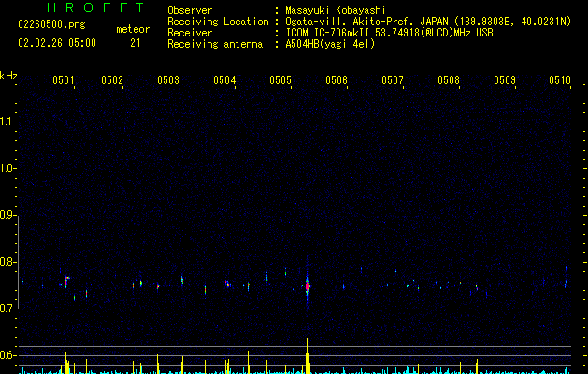Viewport: 588px width, 374px height.
Task: Click the 0509 time axis marker
Action: click(x=505, y=79)
